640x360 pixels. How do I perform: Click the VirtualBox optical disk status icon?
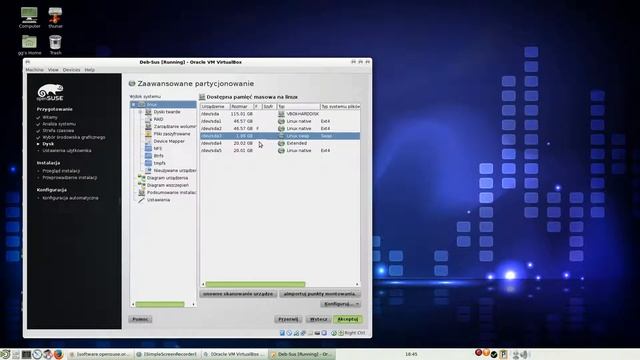[289, 333]
